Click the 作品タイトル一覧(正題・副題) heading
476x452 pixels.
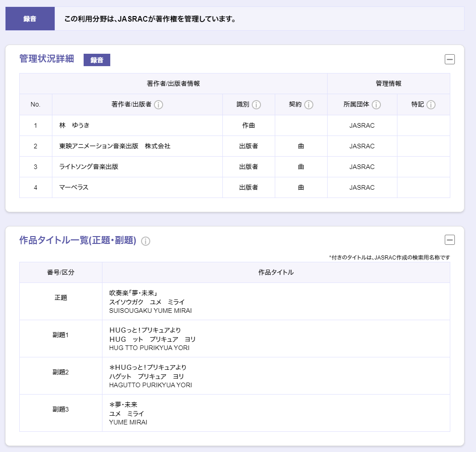78,240
